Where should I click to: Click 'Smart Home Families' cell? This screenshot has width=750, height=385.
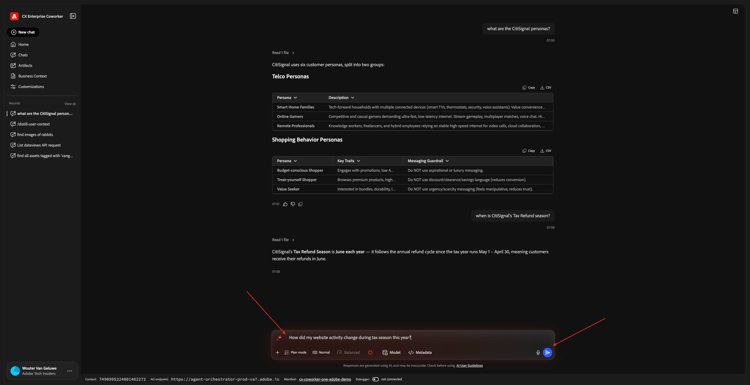(296, 107)
